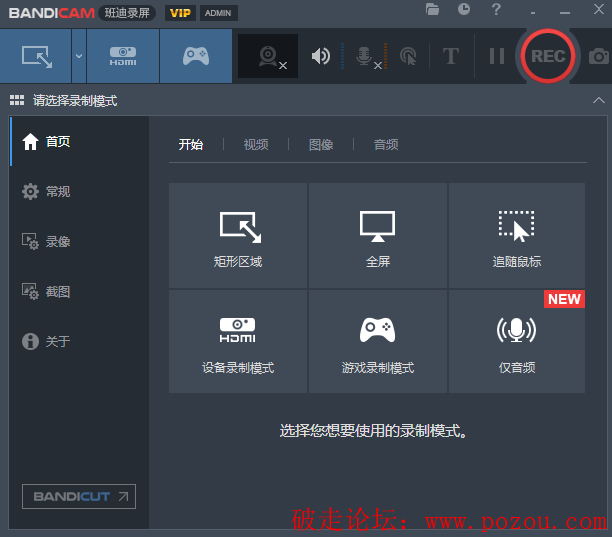612x537 pixels.
Task: Select the rectangle screen recording mode icon
Action: [36, 56]
